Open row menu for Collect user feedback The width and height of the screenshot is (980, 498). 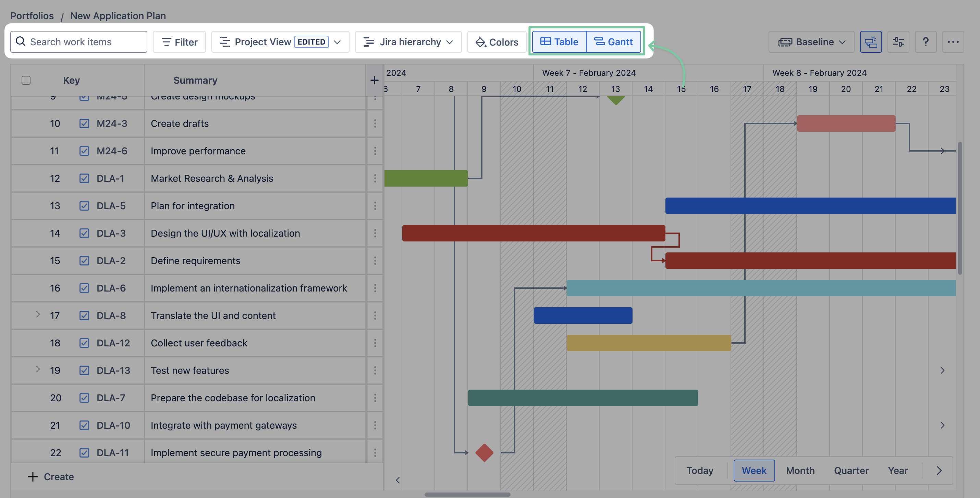point(375,343)
